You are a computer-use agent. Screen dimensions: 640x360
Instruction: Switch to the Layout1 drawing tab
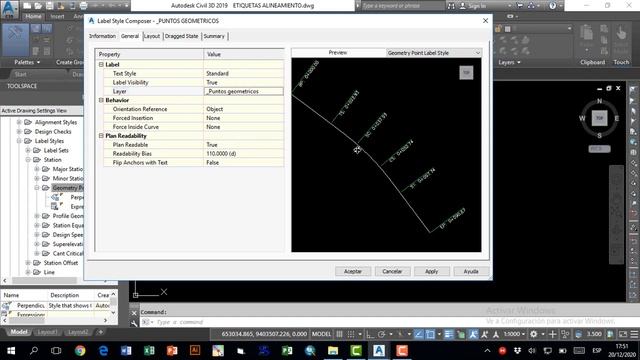[47, 332]
